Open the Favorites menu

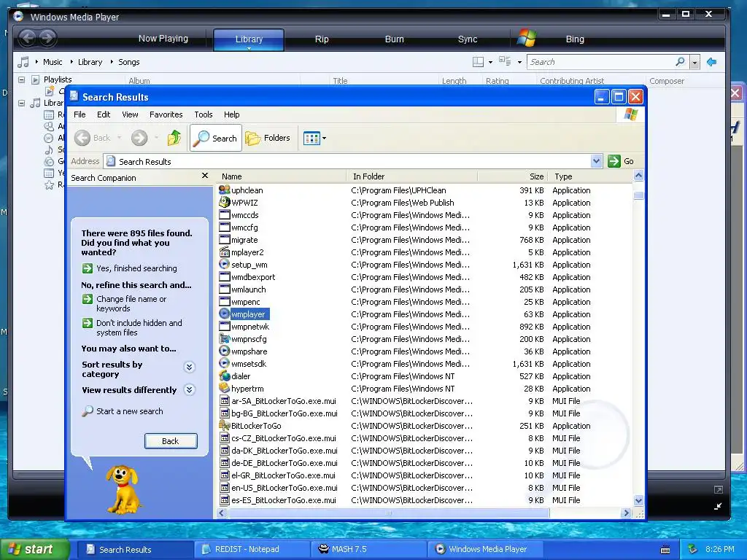pos(166,114)
